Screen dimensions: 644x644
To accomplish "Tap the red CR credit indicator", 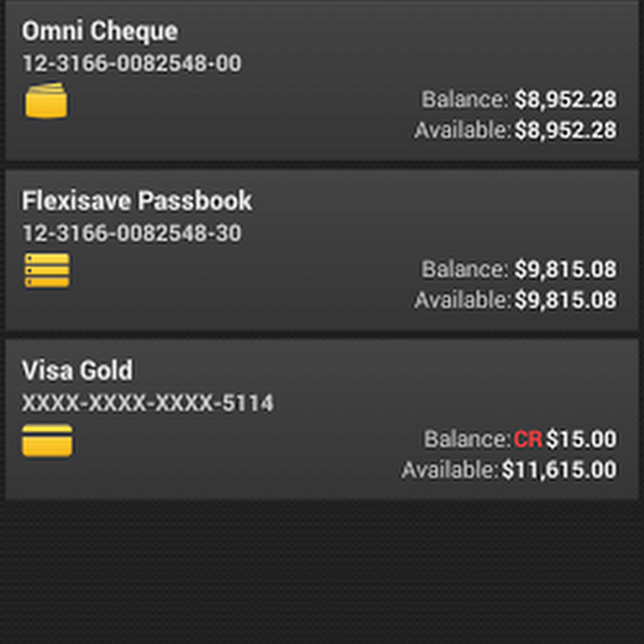I will (528, 439).
